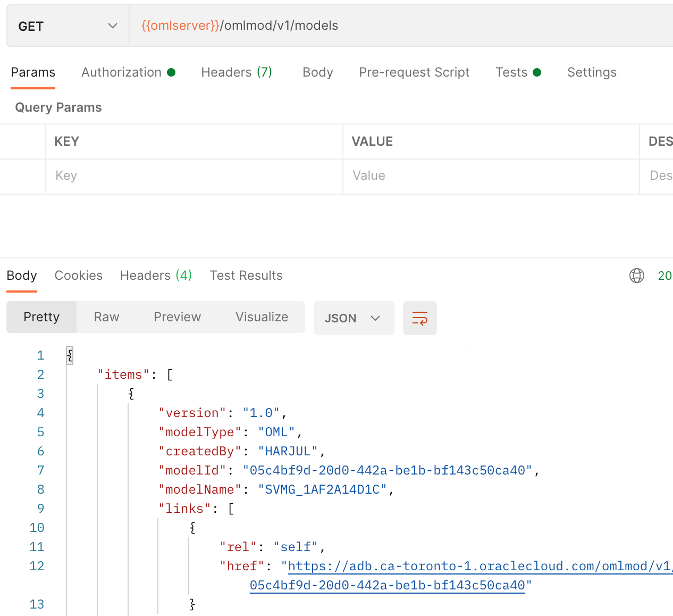Image resolution: width=673 pixels, height=616 pixels.
Task: Toggle line wrapping in the response body
Action: point(419,318)
